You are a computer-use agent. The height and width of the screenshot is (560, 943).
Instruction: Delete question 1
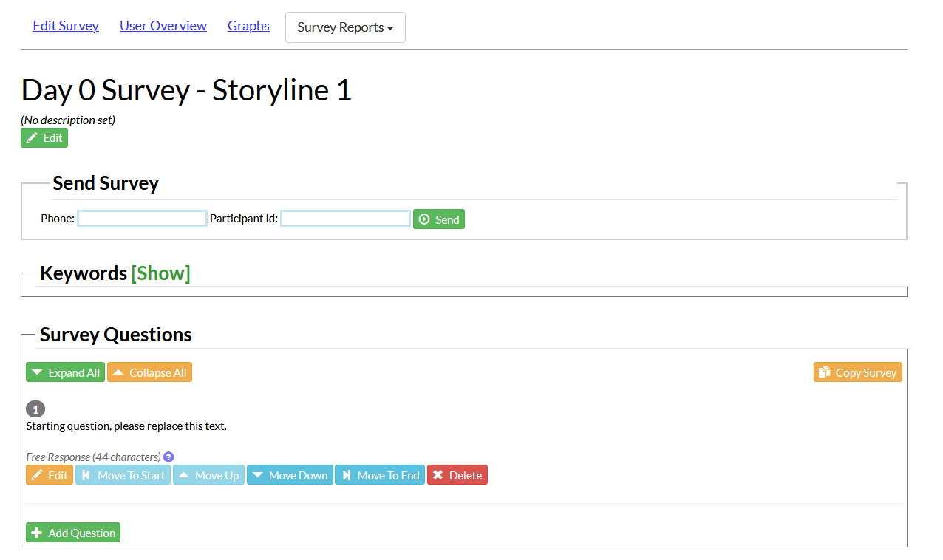pyautogui.click(x=457, y=475)
